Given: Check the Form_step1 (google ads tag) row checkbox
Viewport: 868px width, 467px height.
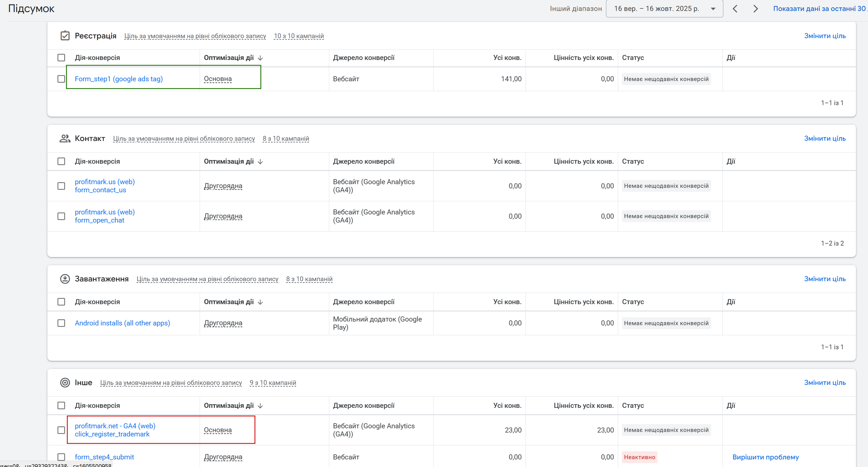Looking at the screenshot, I should tap(61, 79).
